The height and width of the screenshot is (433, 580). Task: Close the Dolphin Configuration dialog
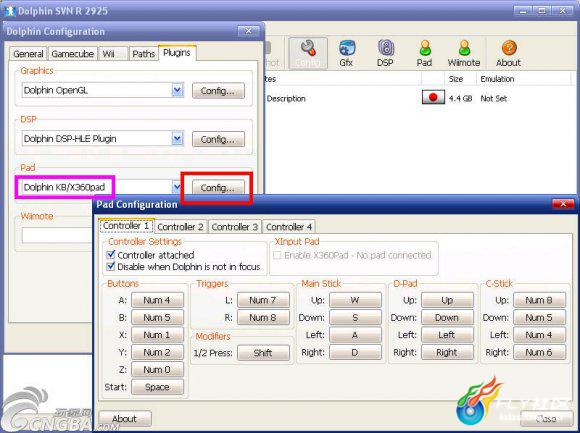(248, 31)
